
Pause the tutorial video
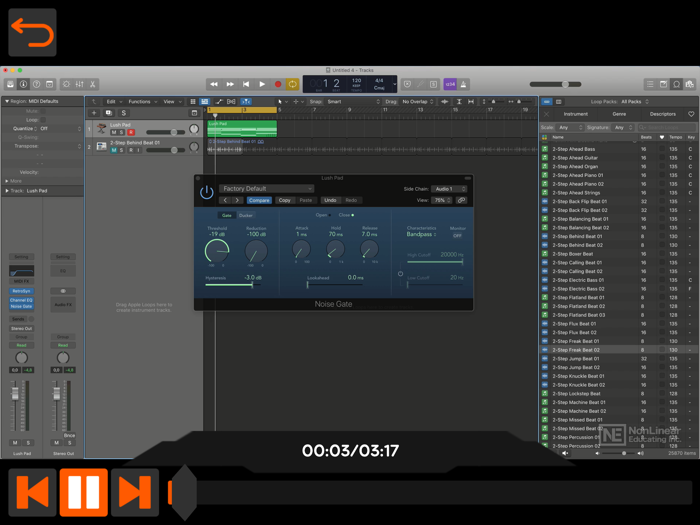tap(83, 492)
